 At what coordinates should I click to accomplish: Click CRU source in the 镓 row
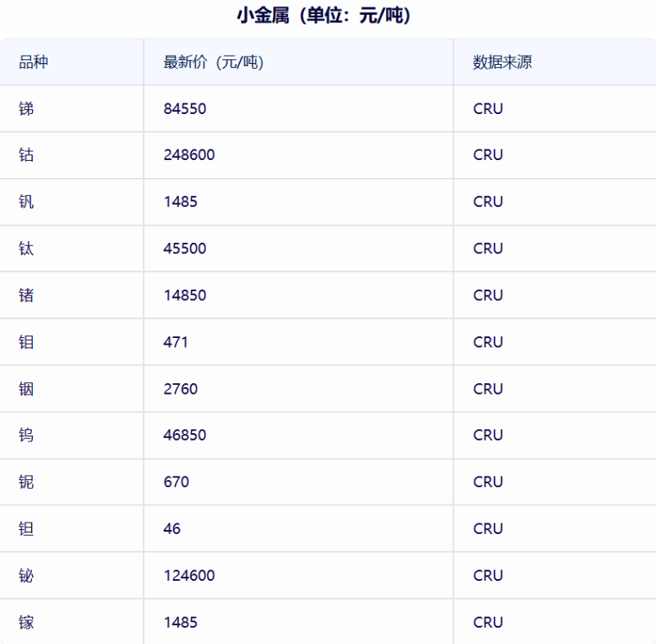(488, 623)
